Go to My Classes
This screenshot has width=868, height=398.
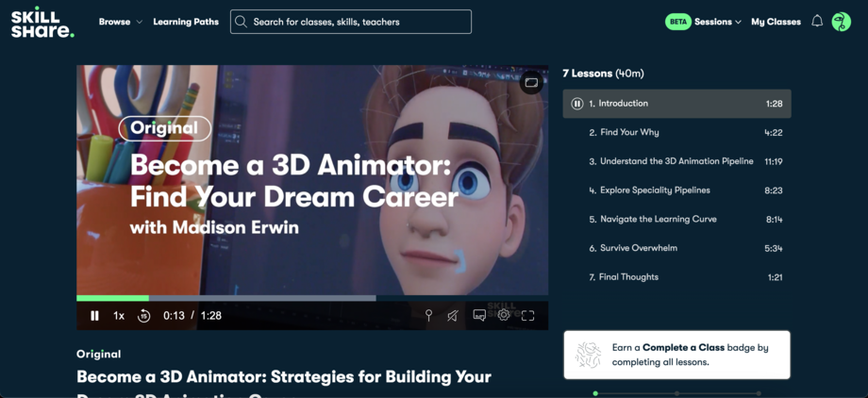[776, 22]
